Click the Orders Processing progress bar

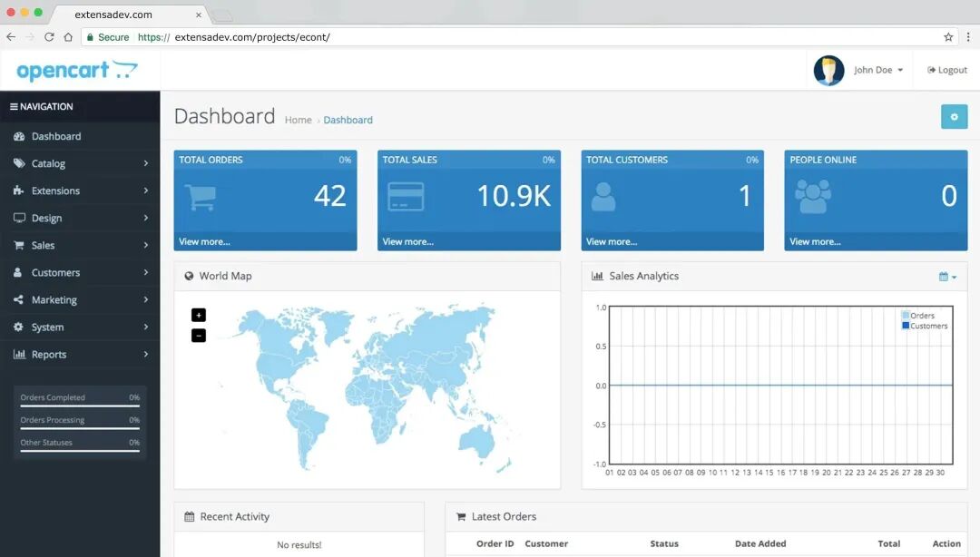80,429
